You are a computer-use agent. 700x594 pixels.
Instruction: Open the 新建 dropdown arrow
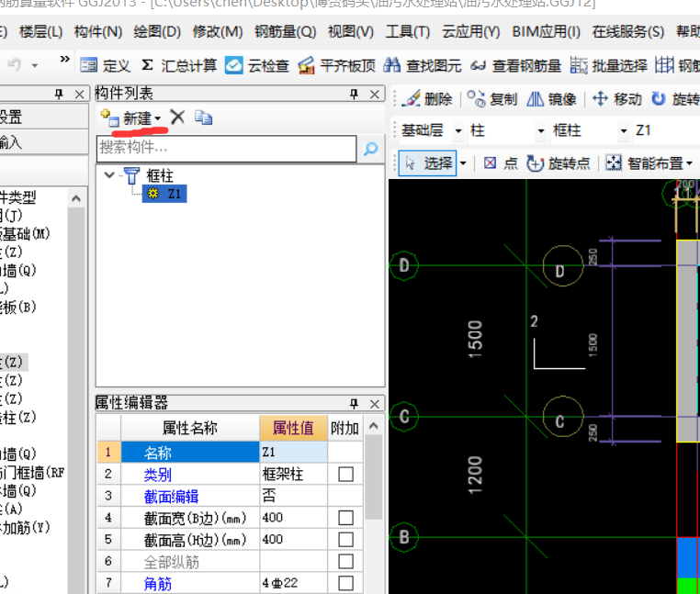pos(158,118)
